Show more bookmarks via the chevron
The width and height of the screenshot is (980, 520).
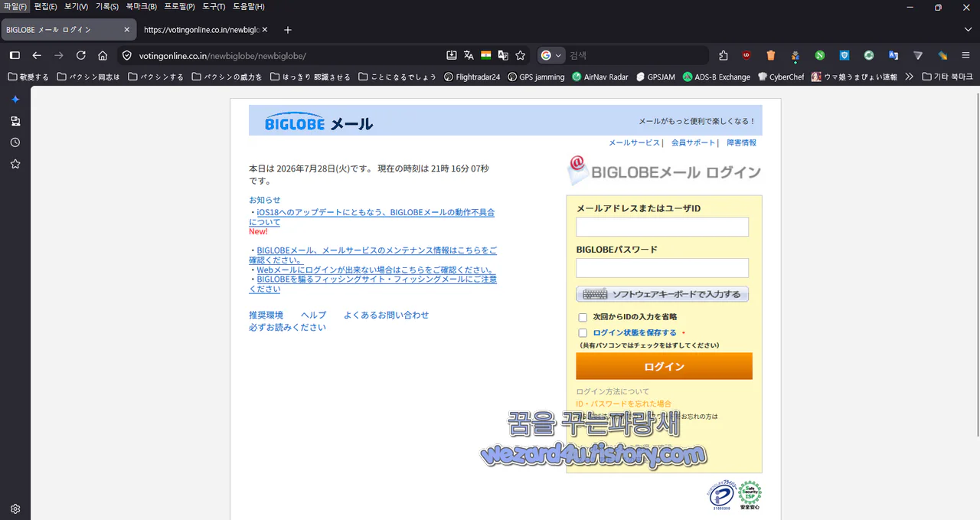(909, 77)
